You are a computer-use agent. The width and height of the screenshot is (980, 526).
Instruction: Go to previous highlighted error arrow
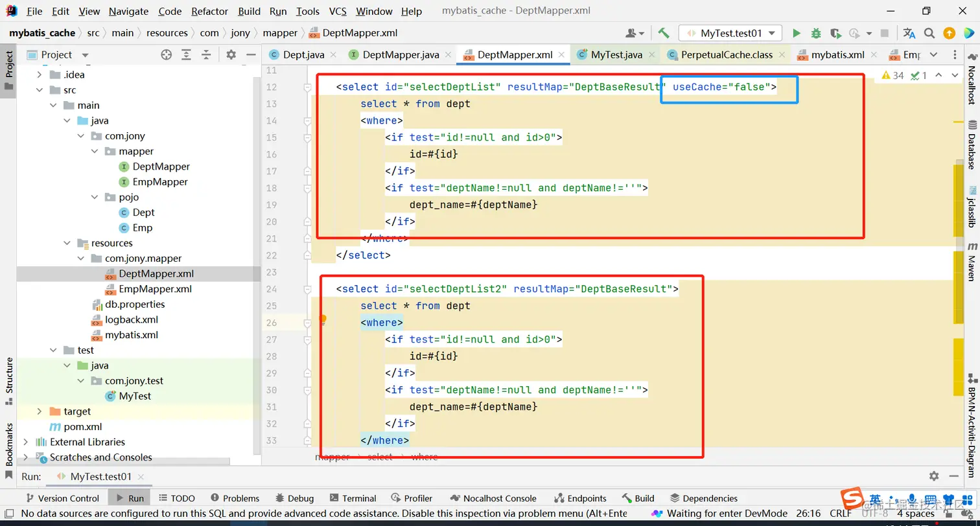(938, 76)
